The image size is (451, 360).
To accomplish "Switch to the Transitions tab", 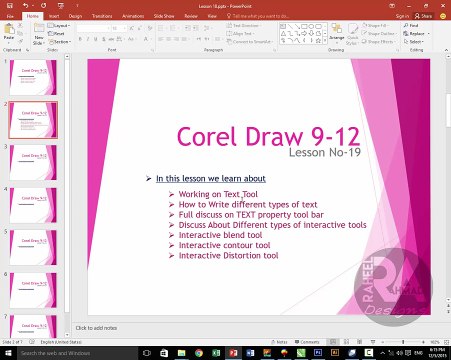I will (x=102, y=16).
